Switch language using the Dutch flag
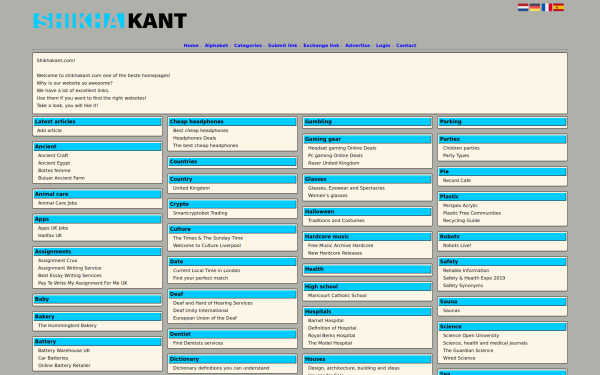600x375 pixels. (523, 7)
